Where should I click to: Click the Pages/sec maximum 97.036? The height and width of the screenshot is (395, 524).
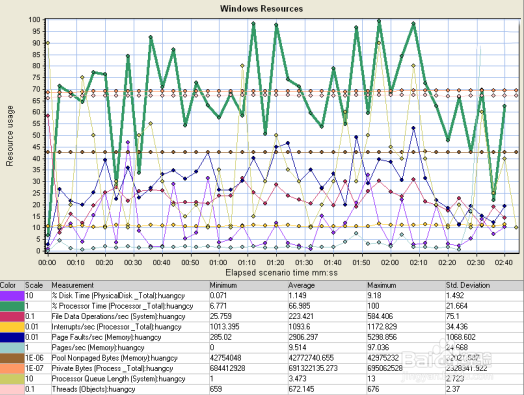[x=379, y=348]
